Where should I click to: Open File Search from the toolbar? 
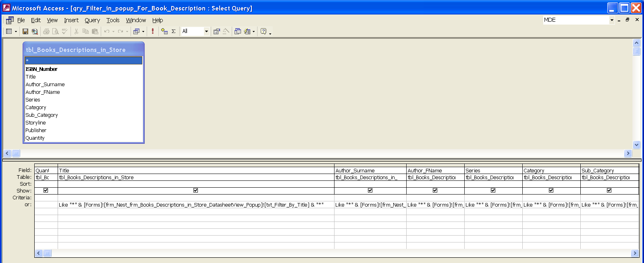(35, 31)
